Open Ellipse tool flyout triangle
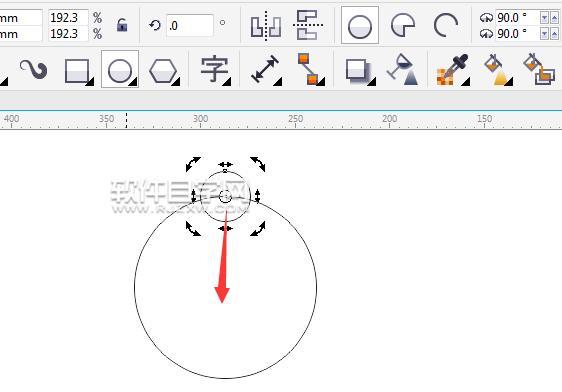The height and width of the screenshot is (392, 562). coord(133,82)
